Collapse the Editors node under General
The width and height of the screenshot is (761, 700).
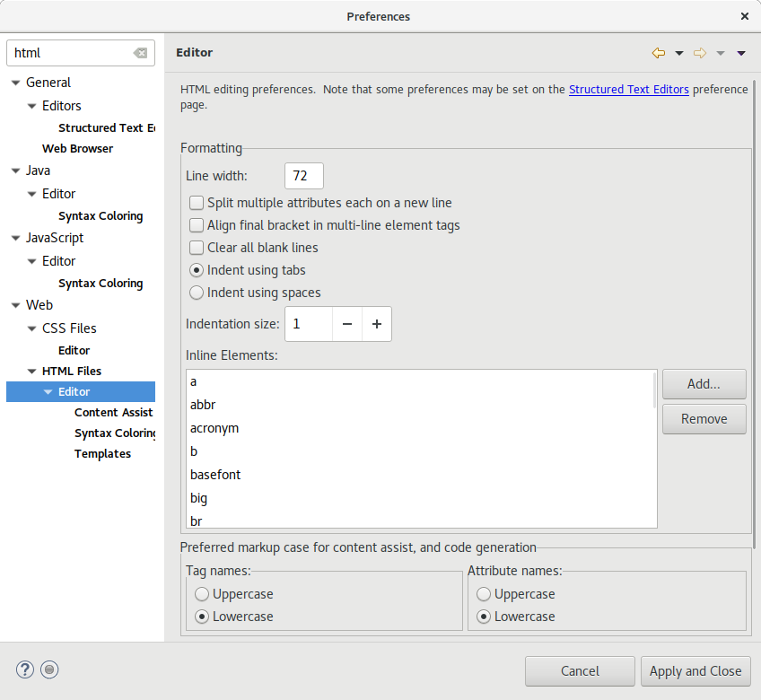(x=32, y=106)
